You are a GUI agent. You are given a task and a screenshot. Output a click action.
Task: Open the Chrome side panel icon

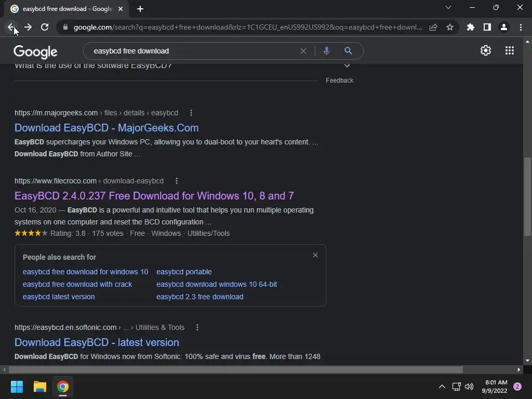click(487, 27)
